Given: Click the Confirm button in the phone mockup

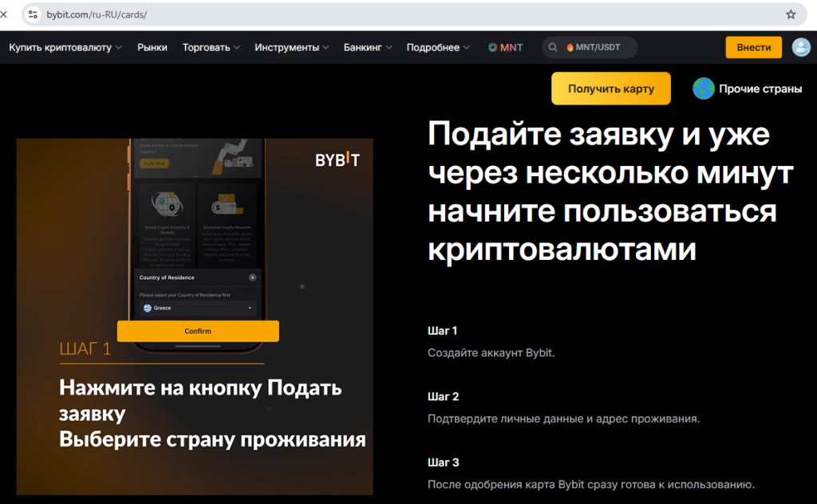Looking at the screenshot, I should 197,331.
